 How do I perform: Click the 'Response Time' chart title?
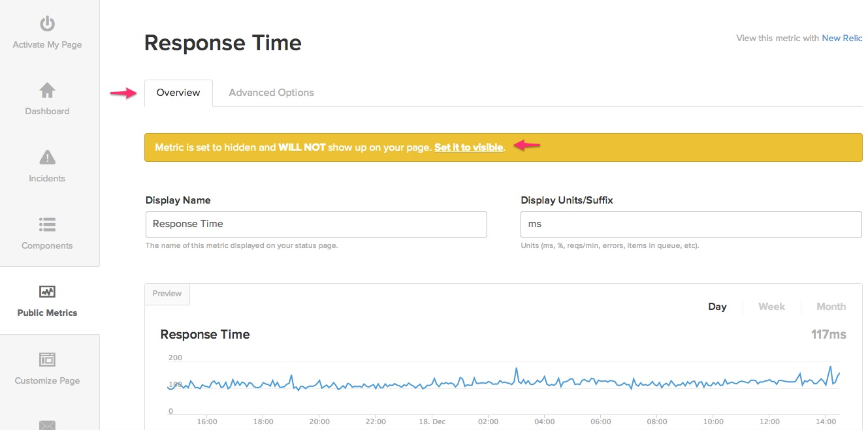tap(205, 335)
